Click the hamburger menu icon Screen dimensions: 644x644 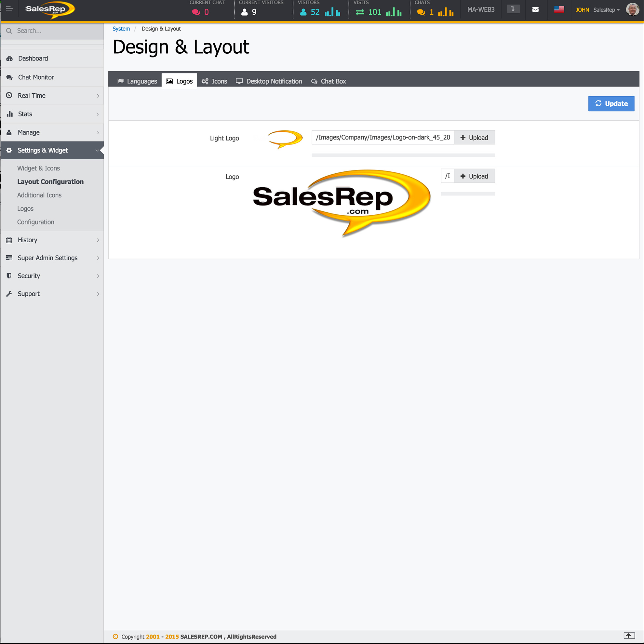(9, 9)
